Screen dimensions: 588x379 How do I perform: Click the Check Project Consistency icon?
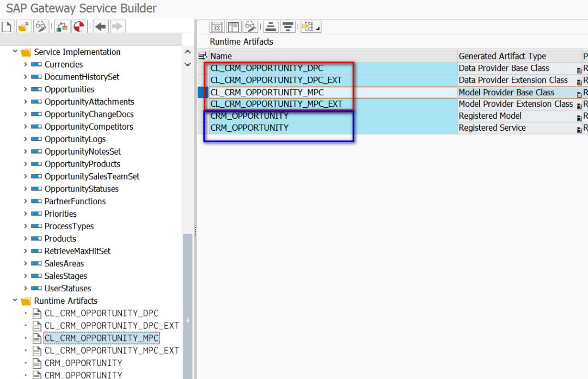(62, 27)
